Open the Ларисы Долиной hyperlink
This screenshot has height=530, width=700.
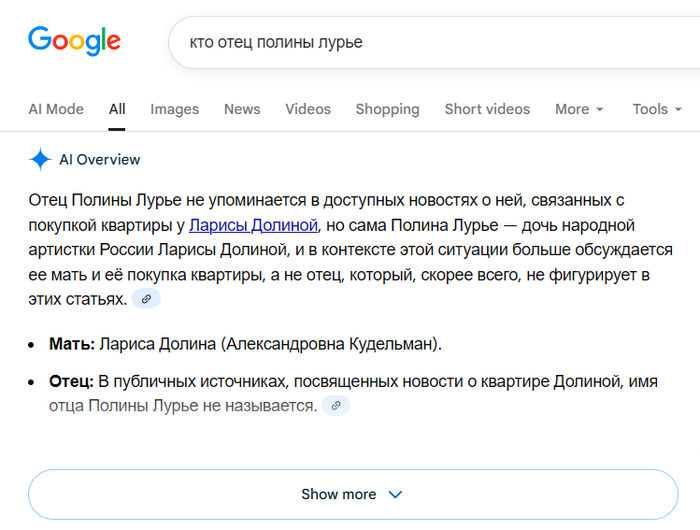pos(253,224)
